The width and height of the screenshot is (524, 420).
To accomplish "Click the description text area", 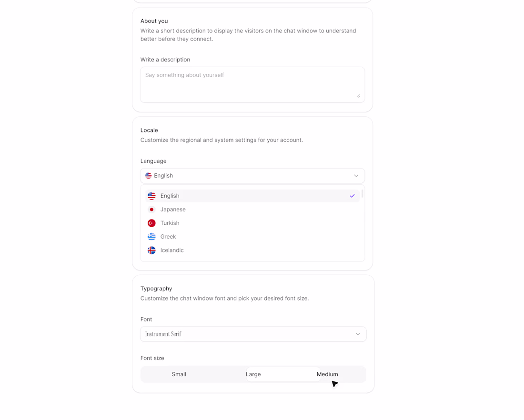I will coord(252,84).
